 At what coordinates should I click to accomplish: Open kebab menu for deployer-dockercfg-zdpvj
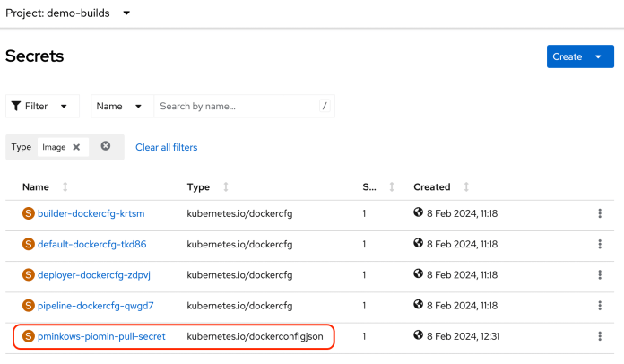point(600,275)
